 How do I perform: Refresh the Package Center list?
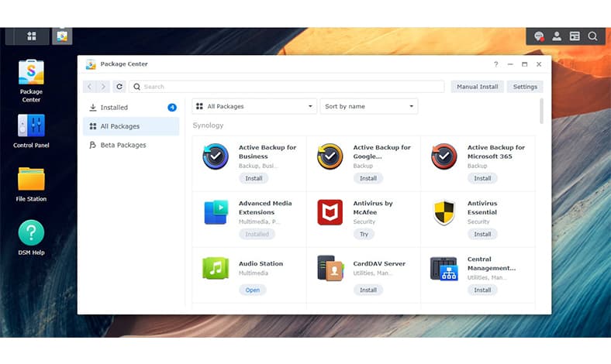[119, 87]
